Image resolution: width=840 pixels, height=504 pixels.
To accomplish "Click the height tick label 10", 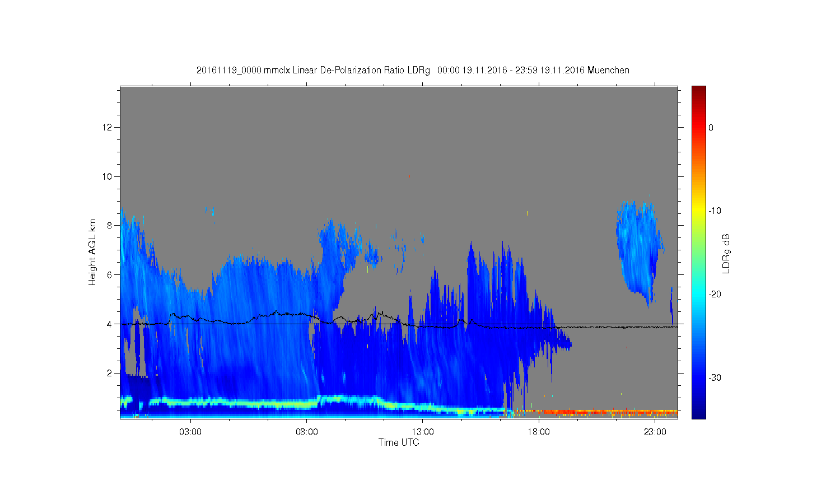I will point(108,176).
